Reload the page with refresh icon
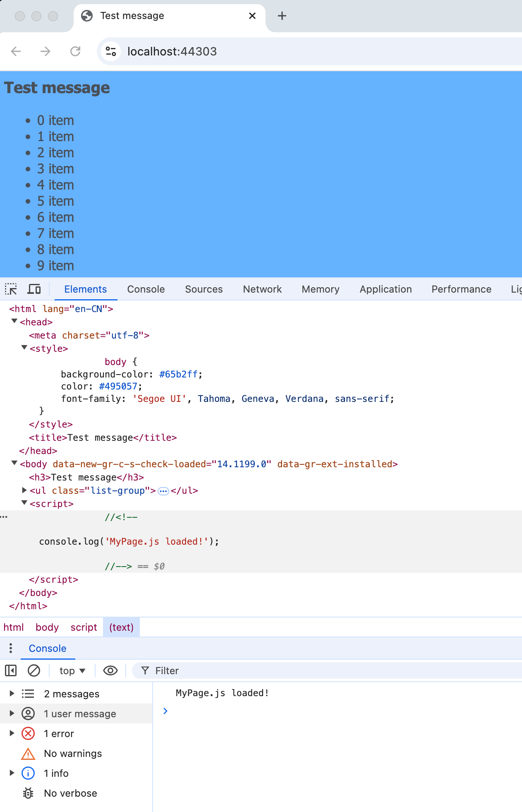This screenshot has width=522, height=812. [75, 51]
